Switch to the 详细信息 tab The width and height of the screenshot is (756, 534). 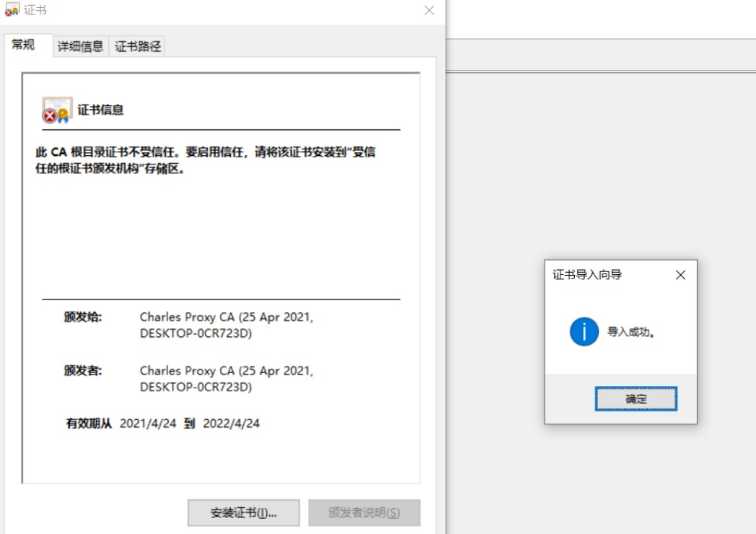[x=80, y=46]
